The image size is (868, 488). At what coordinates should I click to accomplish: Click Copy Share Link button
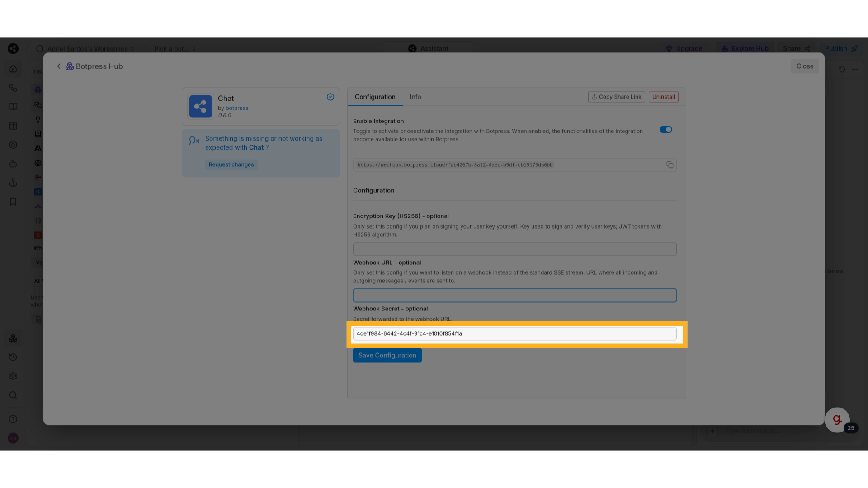pyautogui.click(x=616, y=97)
